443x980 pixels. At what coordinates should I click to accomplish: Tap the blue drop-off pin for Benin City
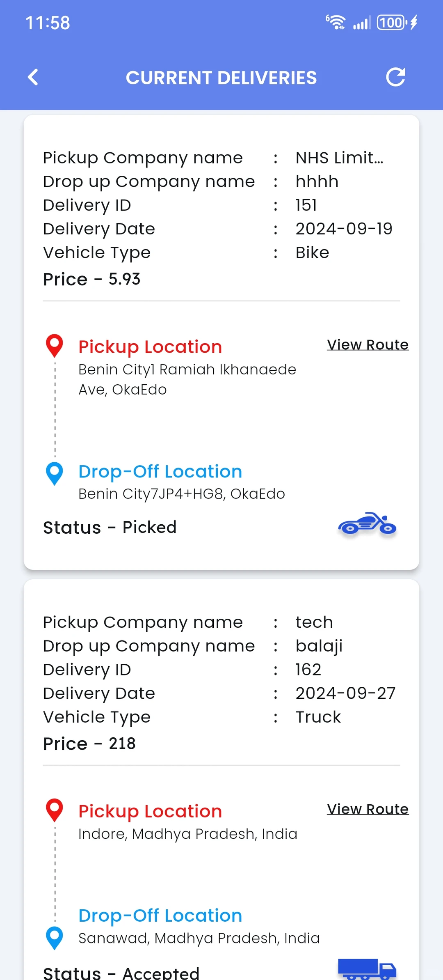tap(54, 473)
